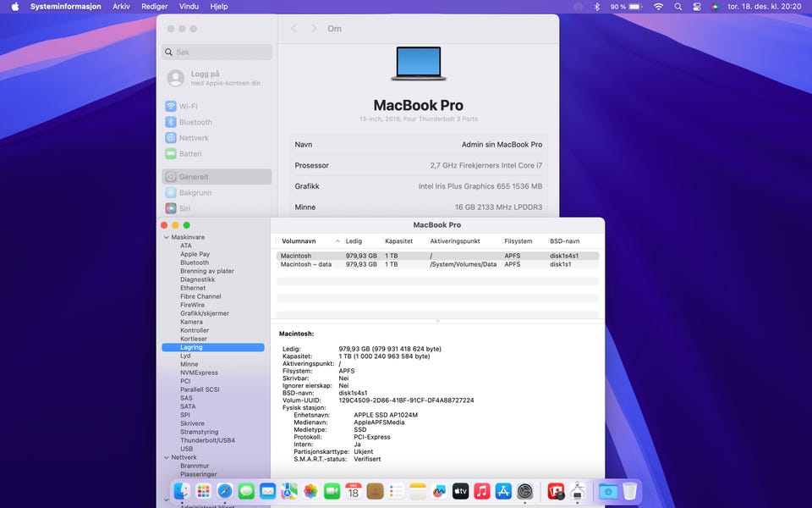Open the Vindu menu
The image size is (812, 508).
point(189,7)
